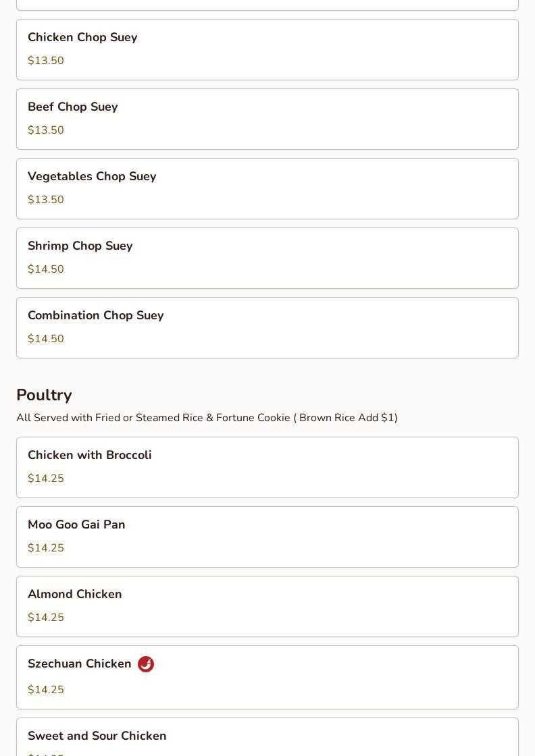
Task: Click the Beef Chop Suey price
Action: [x=46, y=130]
